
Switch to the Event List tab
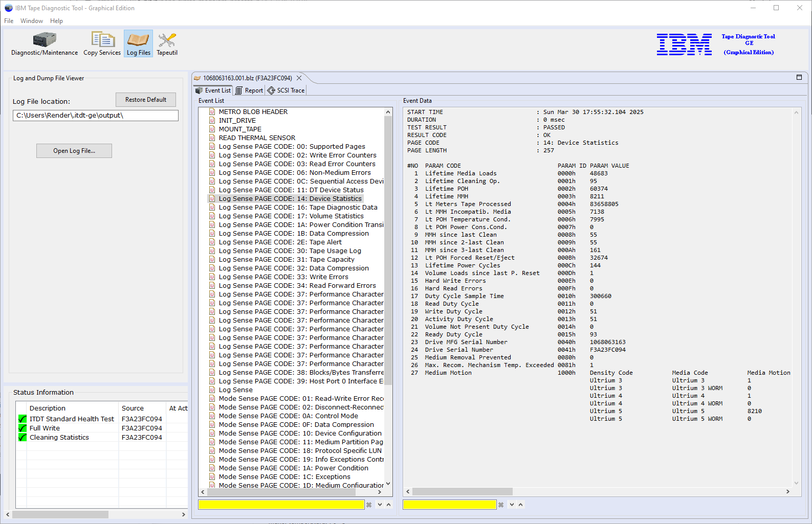coord(213,90)
